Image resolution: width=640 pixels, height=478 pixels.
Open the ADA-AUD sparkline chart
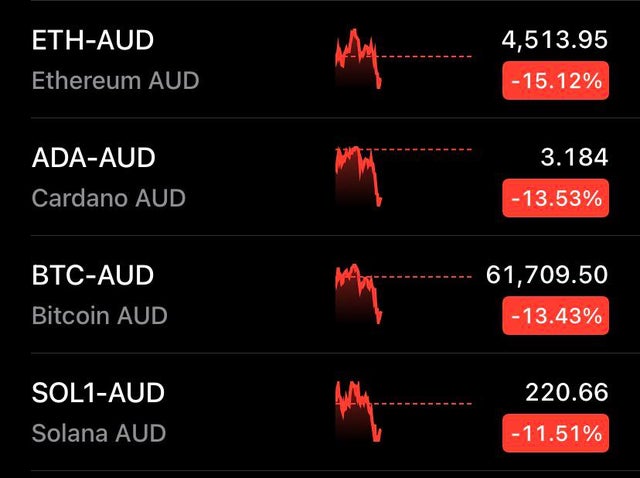point(403,176)
